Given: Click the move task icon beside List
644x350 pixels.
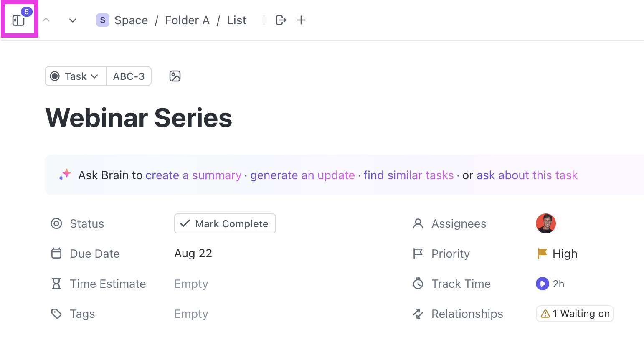Looking at the screenshot, I should point(281,20).
